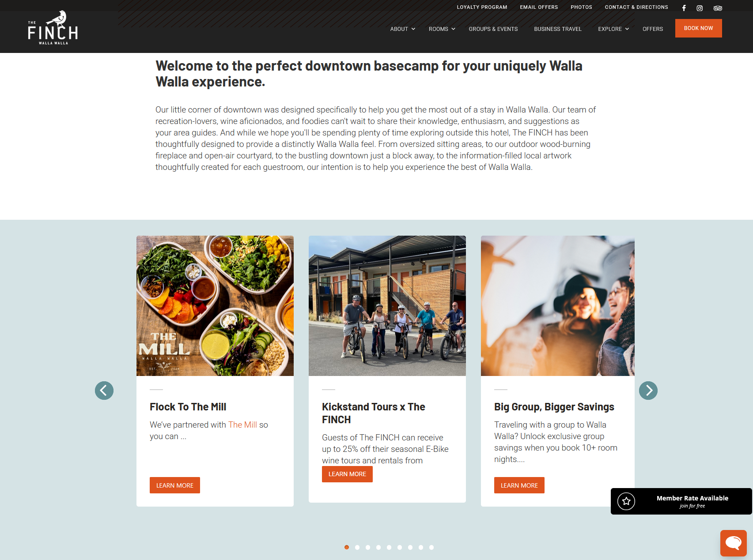Open Business Travel menu item
753x560 pixels.
[558, 29]
